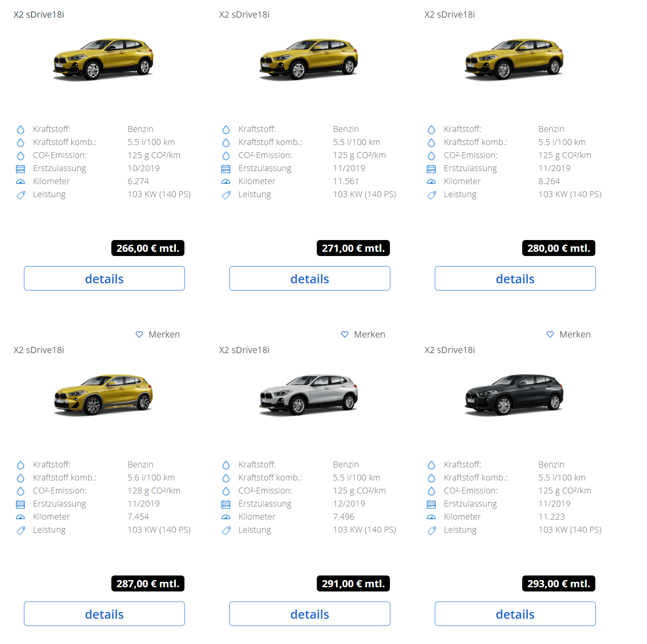Image resolution: width=647 pixels, height=644 pixels.
Task: Click the calendar icon beside Erstzulassung 12/2019
Action: [x=226, y=504]
